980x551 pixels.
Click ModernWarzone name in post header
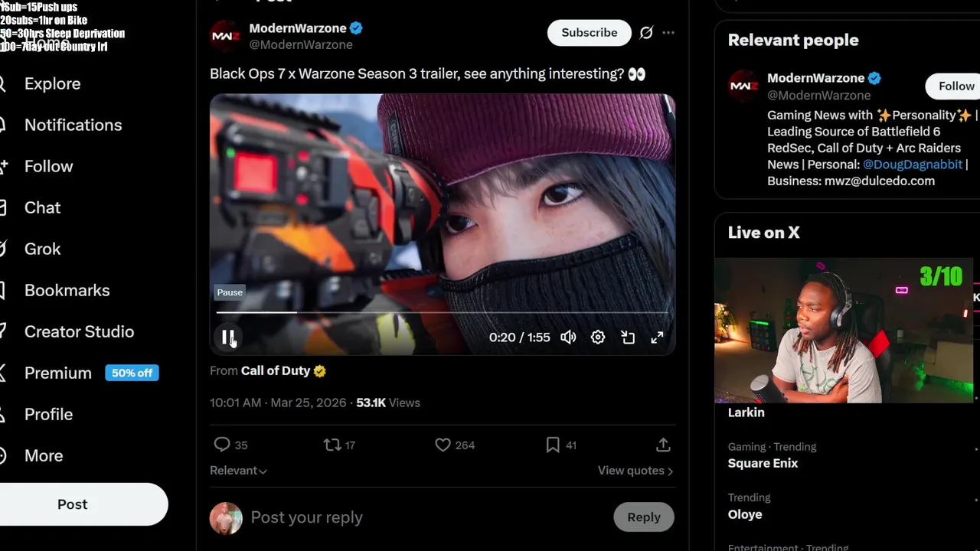(298, 28)
